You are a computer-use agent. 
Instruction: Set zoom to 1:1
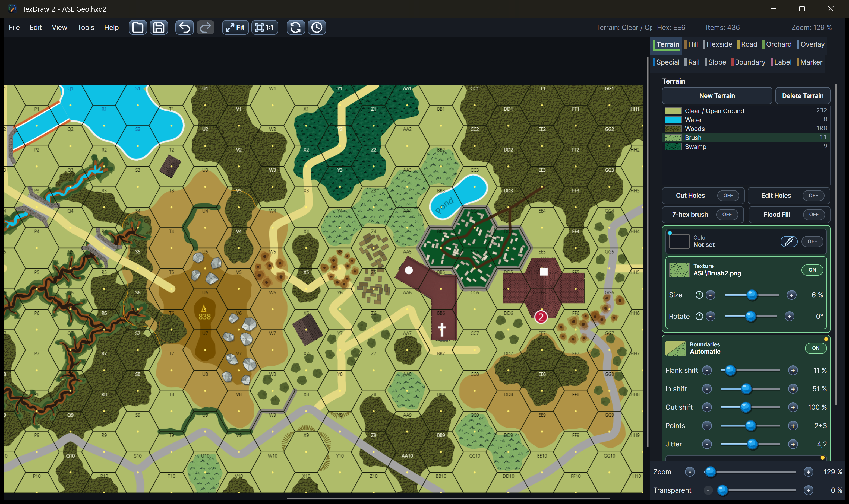pos(265,27)
